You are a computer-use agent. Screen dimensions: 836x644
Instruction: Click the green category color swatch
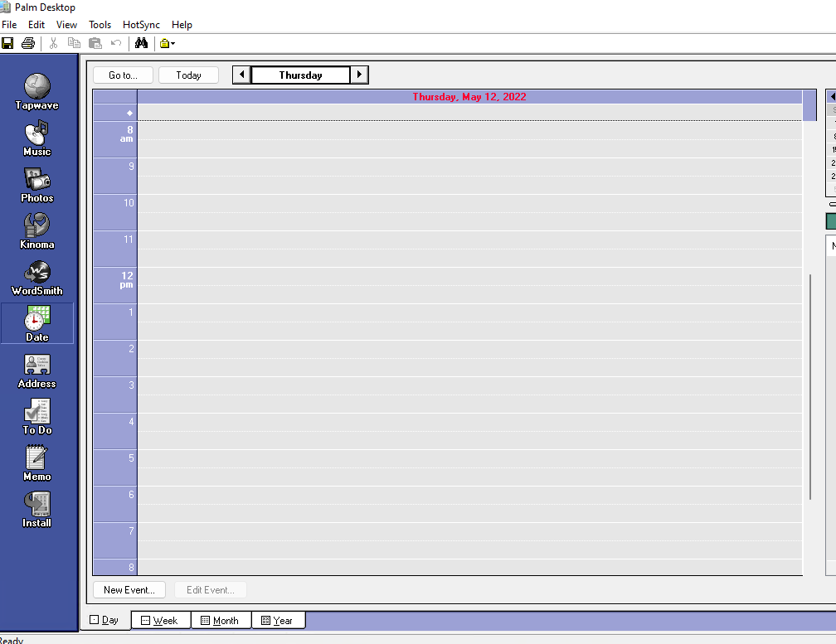point(829,221)
